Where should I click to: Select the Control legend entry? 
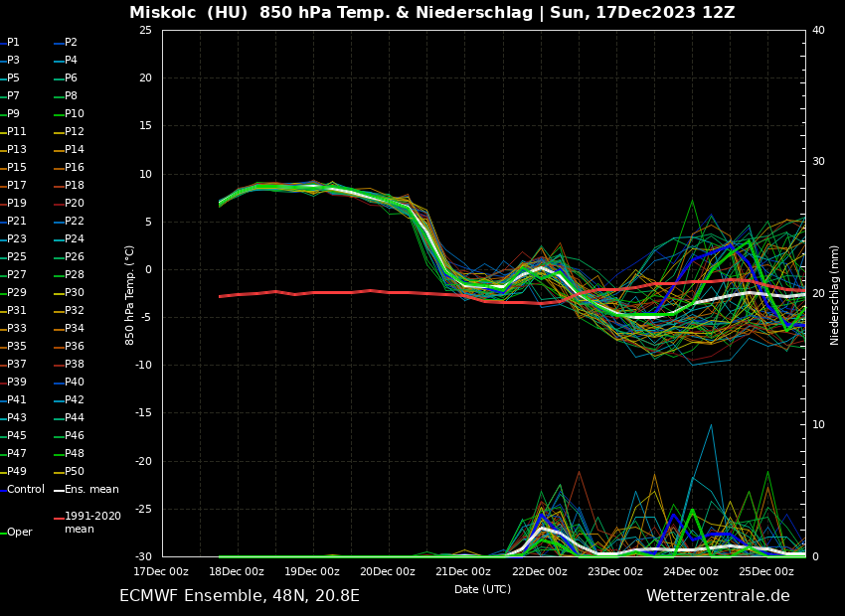click(x=25, y=490)
